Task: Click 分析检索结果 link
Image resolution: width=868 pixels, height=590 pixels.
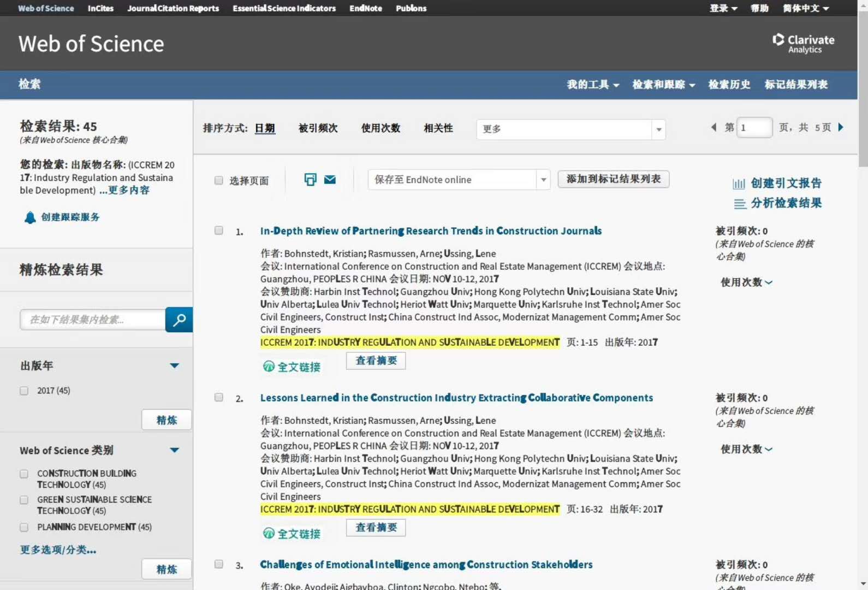Action: click(x=786, y=203)
